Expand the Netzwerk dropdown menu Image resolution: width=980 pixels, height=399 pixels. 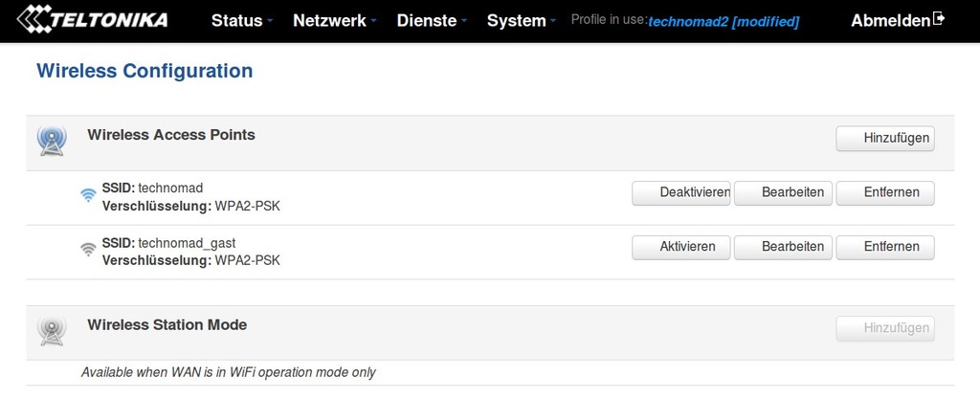(334, 21)
